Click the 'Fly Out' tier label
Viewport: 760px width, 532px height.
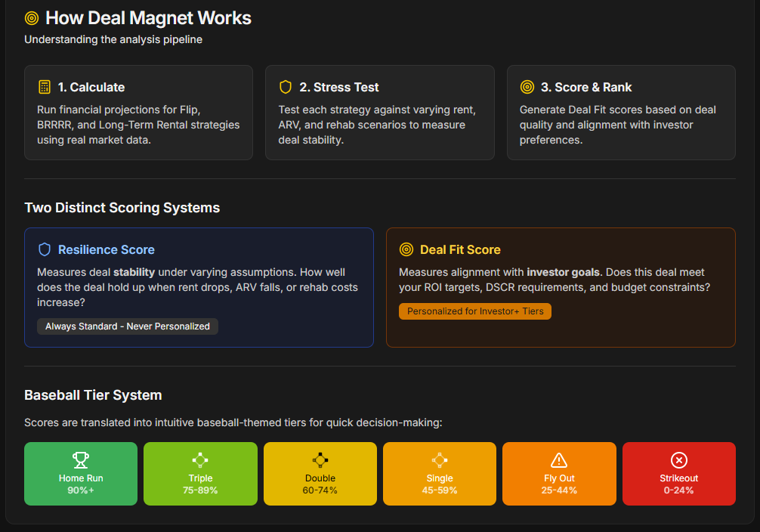(x=559, y=478)
